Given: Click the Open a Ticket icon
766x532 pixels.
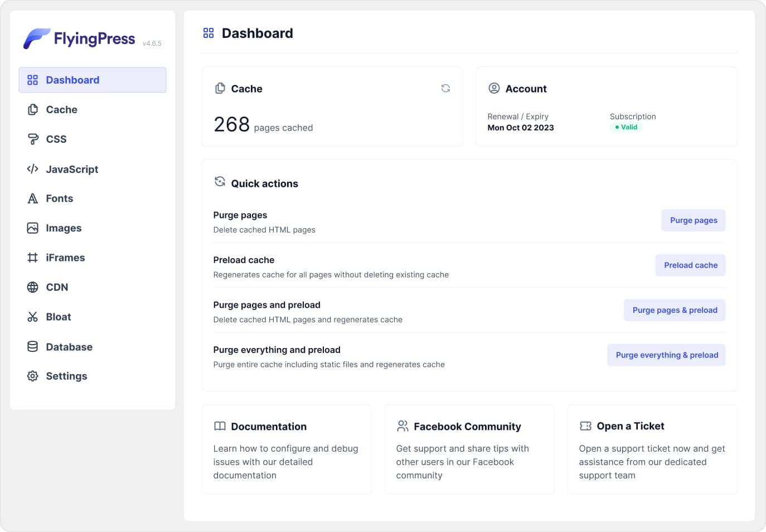Looking at the screenshot, I should click(585, 425).
